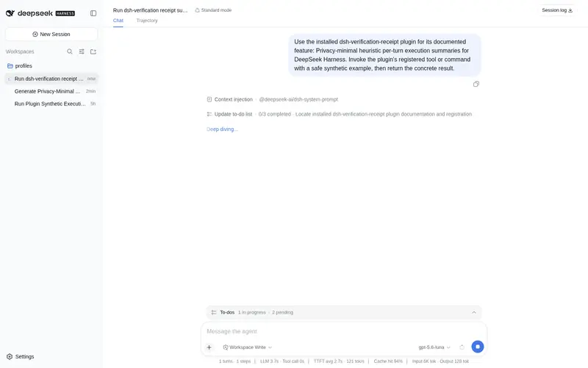
Task: Select Run dsh-verification receipt session
Action: (51, 79)
